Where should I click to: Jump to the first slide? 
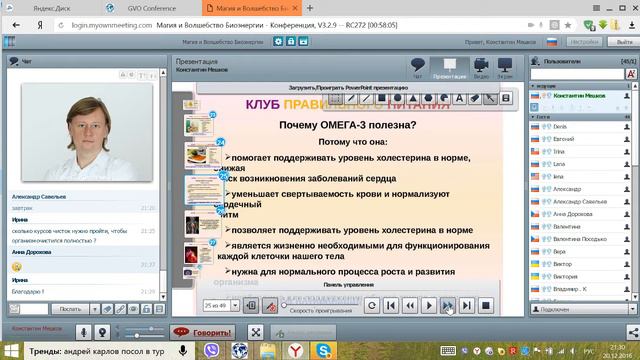click(391, 305)
